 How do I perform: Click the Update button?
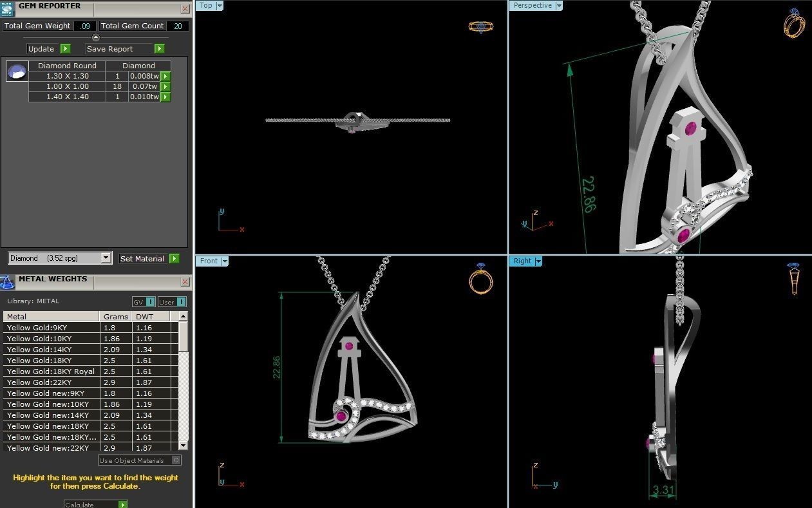point(44,49)
